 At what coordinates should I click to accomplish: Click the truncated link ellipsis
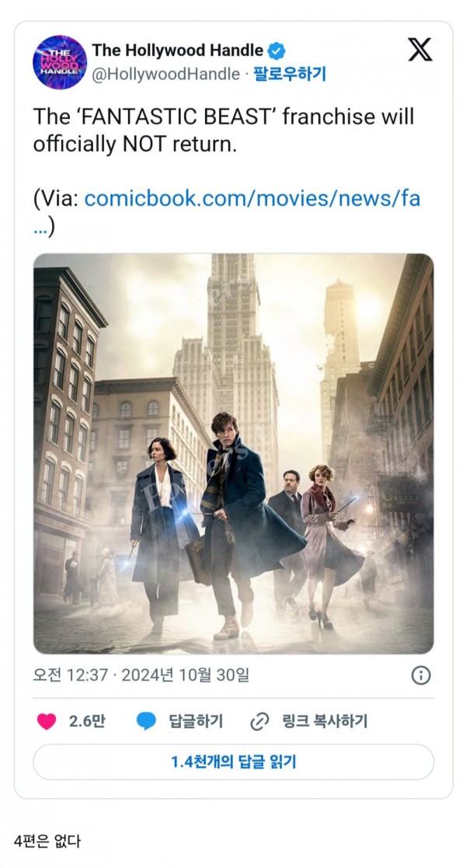click(x=41, y=228)
